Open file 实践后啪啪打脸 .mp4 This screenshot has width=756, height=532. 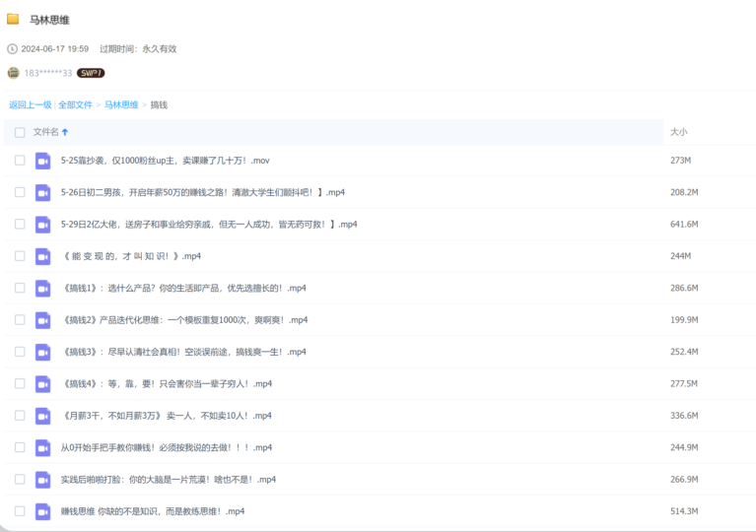(x=169, y=480)
